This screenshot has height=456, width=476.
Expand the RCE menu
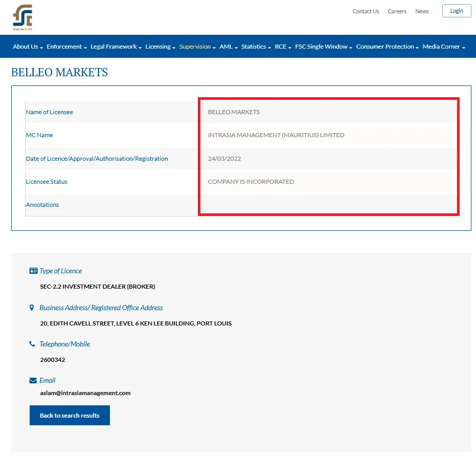(x=283, y=47)
